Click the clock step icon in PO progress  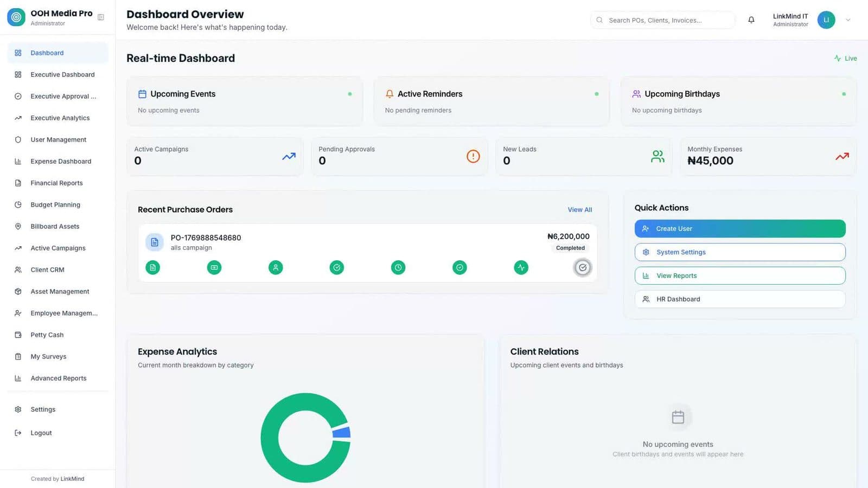point(398,267)
